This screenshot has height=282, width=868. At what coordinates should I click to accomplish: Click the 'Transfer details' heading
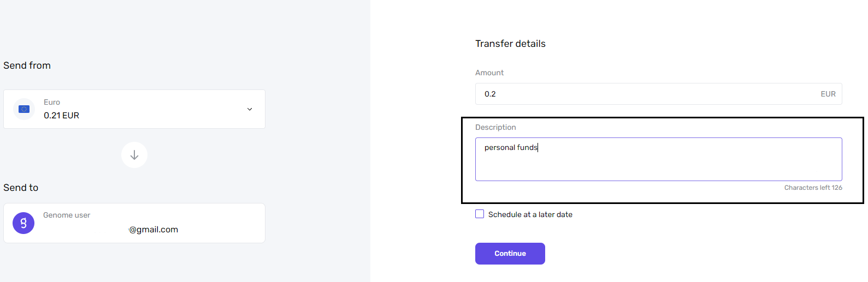pos(510,44)
